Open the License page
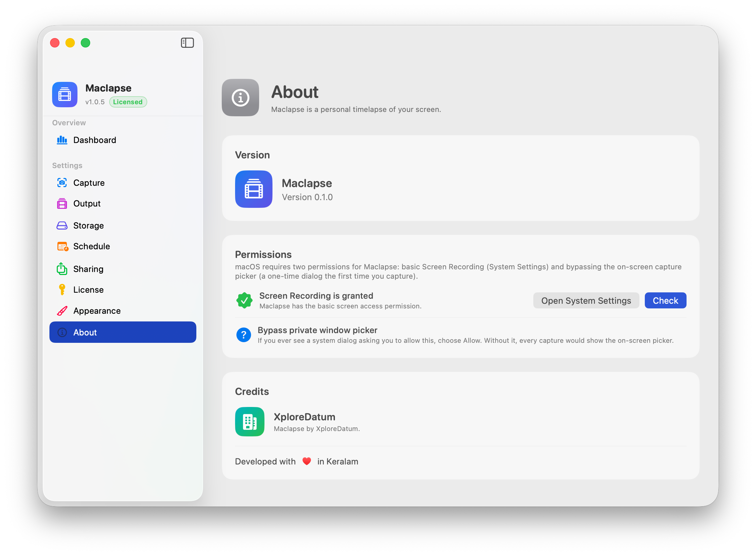Viewport: 756px width, 556px height. click(x=123, y=289)
